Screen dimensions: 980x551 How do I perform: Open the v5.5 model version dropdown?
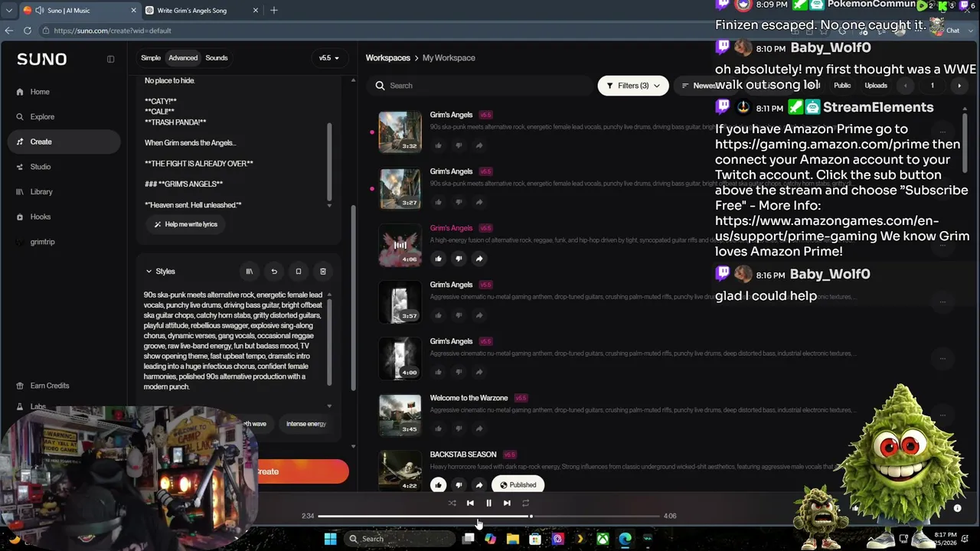point(329,58)
